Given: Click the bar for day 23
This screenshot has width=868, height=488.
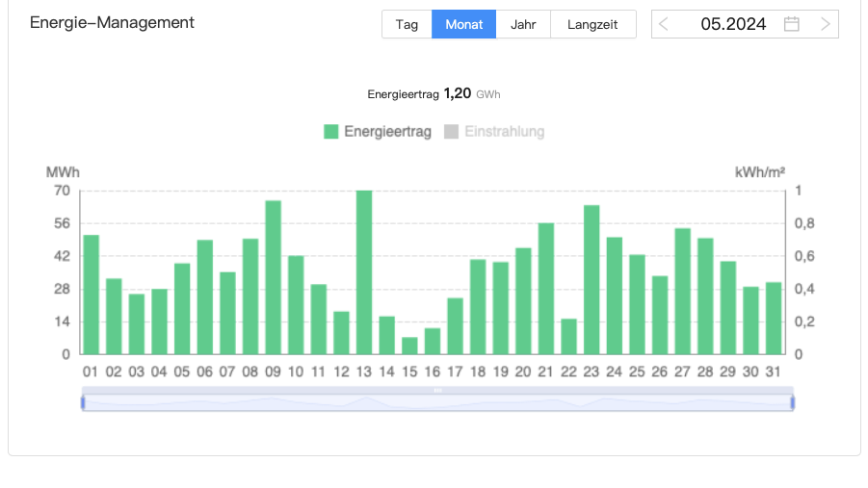Looking at the screenshot, I should pyautogui.click(x=592, y=280).
